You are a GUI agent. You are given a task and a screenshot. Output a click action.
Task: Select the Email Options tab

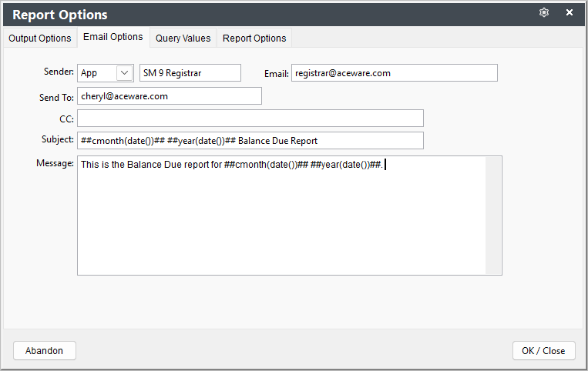(113, 37)
